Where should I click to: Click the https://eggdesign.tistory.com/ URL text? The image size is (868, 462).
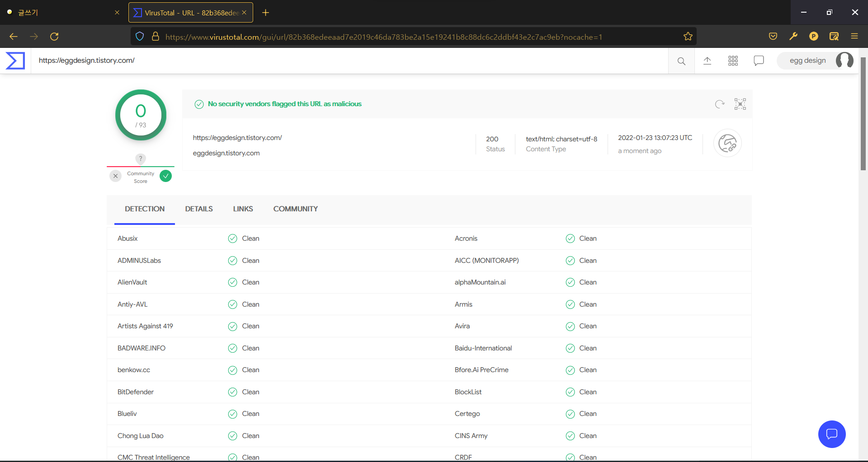click(237, 138)
